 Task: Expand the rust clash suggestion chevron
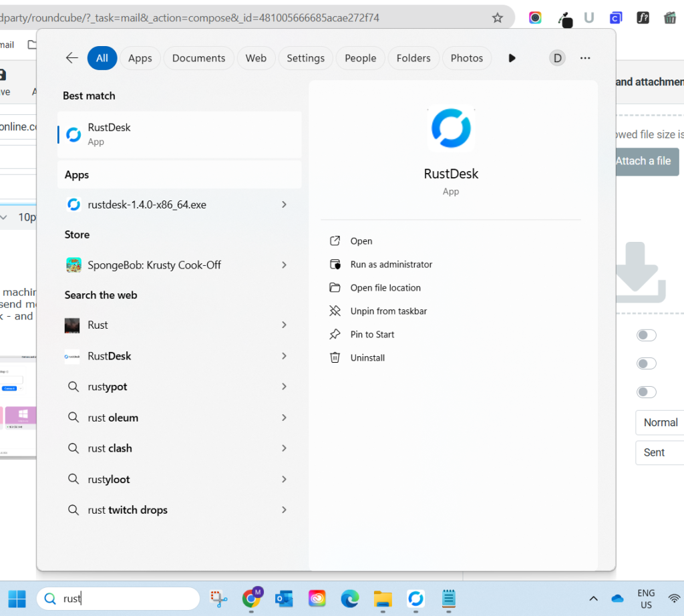(284, 448)
